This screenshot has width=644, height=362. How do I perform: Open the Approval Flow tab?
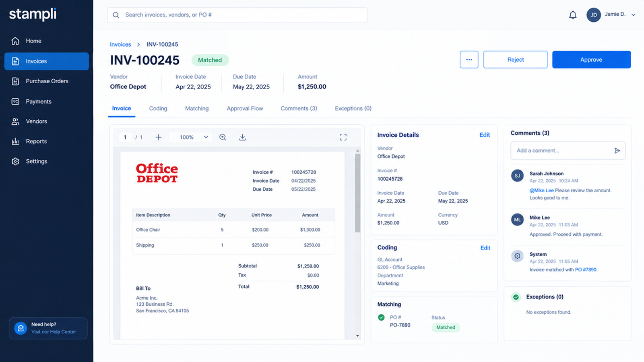245,109
